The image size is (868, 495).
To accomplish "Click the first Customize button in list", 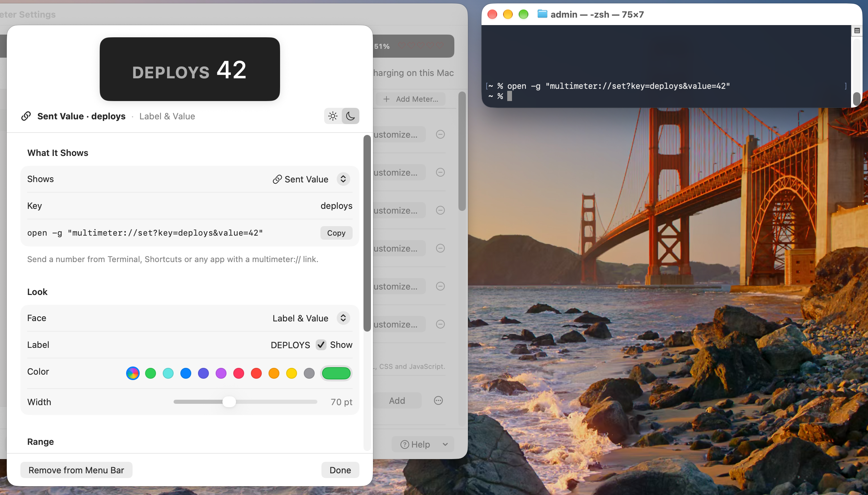I will click(399, 135).
